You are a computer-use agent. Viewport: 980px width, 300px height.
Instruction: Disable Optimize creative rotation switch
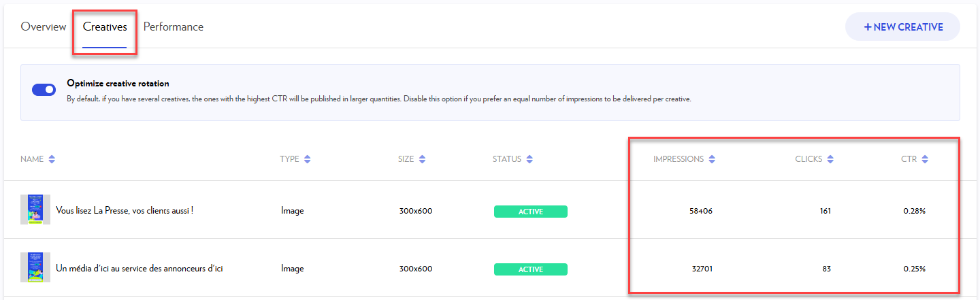click(x=44, y=90)
